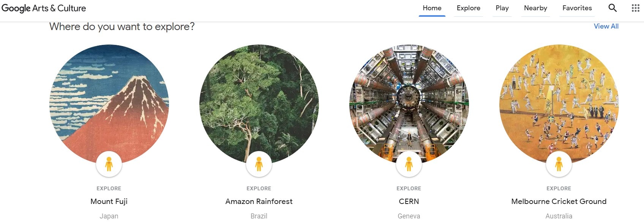Click the search magnifier icon

[612, 8]
